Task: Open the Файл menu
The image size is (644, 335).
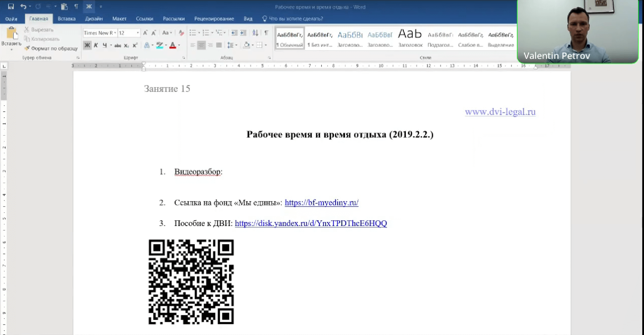Action: (11, 19)
